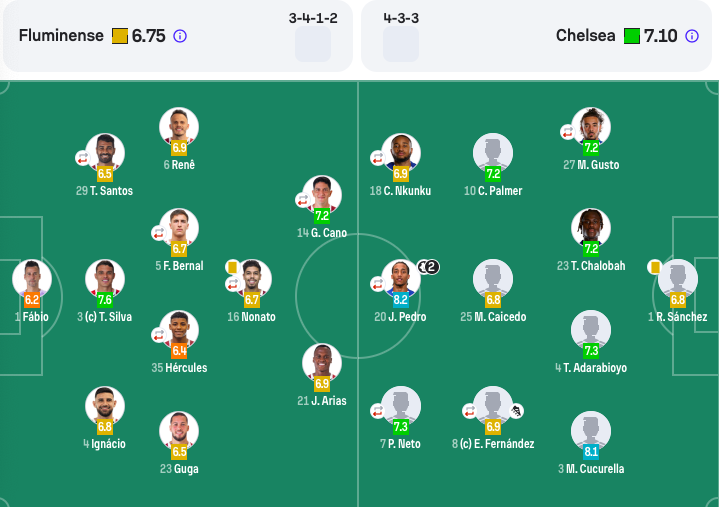Click the substitution icon on T. Santos
Viewport: 719px width, 507px height.
[x=83, y=158]
